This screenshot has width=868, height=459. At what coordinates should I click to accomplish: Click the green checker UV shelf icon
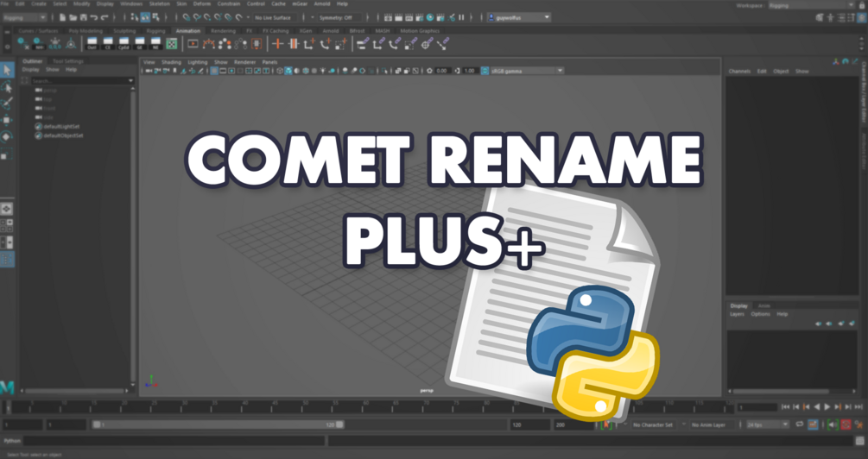(172, 44)
